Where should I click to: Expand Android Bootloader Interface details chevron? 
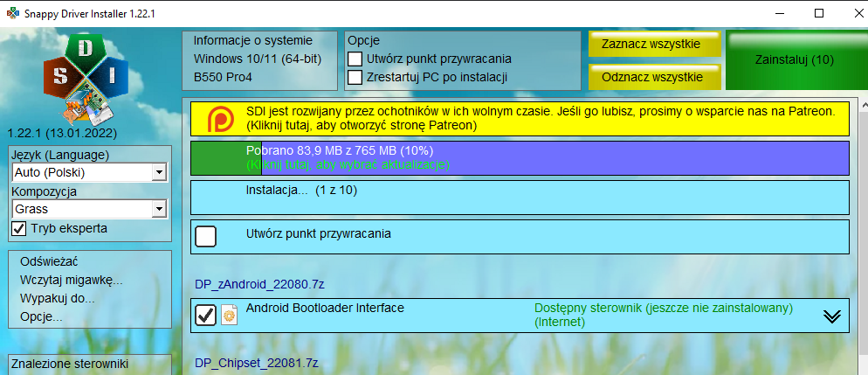pos(832,316)
